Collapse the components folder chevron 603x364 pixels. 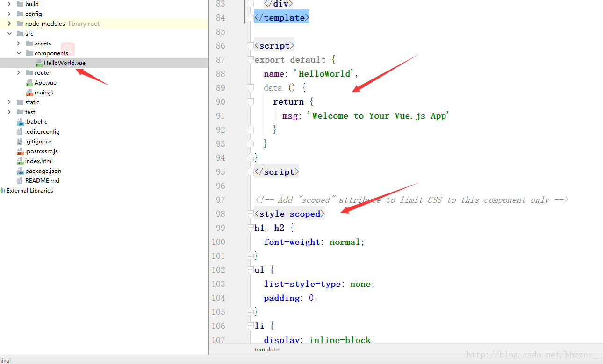coord(19,53)
